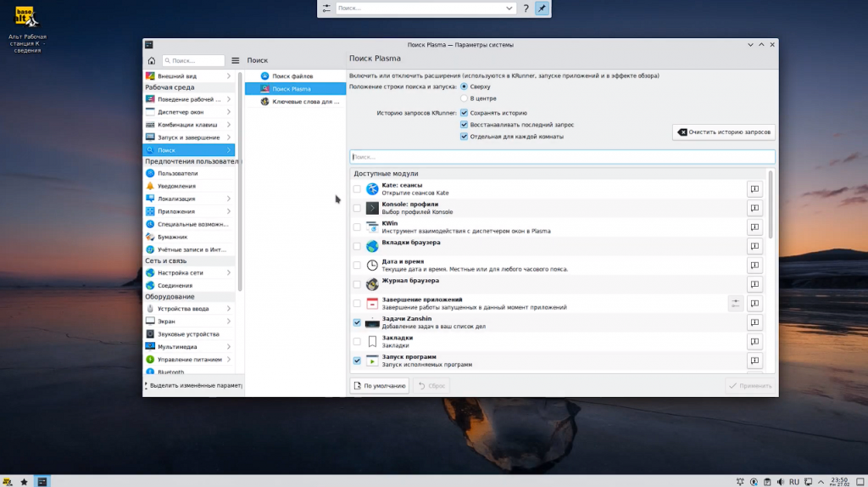
Task: Click the Сброс button
Action: (x=431, y=385)
